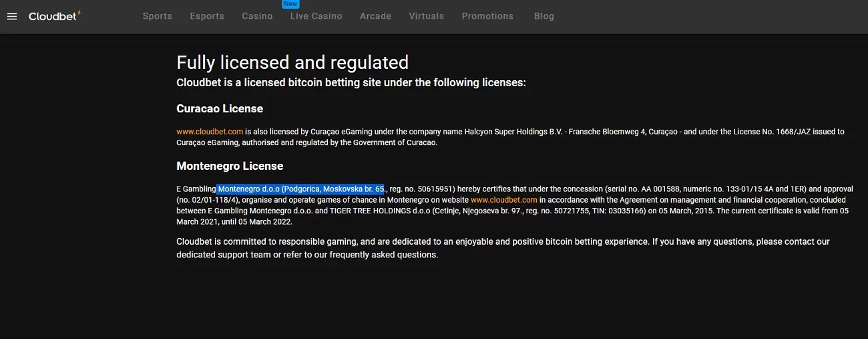The height and width of the screenshot is (339, 868).
Task: Click the 'Curacao License' heading
Action: (220, 108)
